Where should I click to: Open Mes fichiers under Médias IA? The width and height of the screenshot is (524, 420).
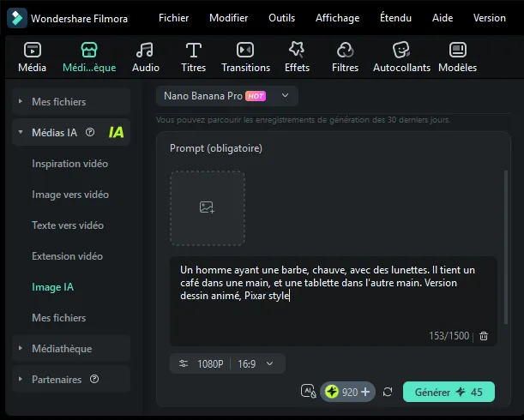[59, 318]
